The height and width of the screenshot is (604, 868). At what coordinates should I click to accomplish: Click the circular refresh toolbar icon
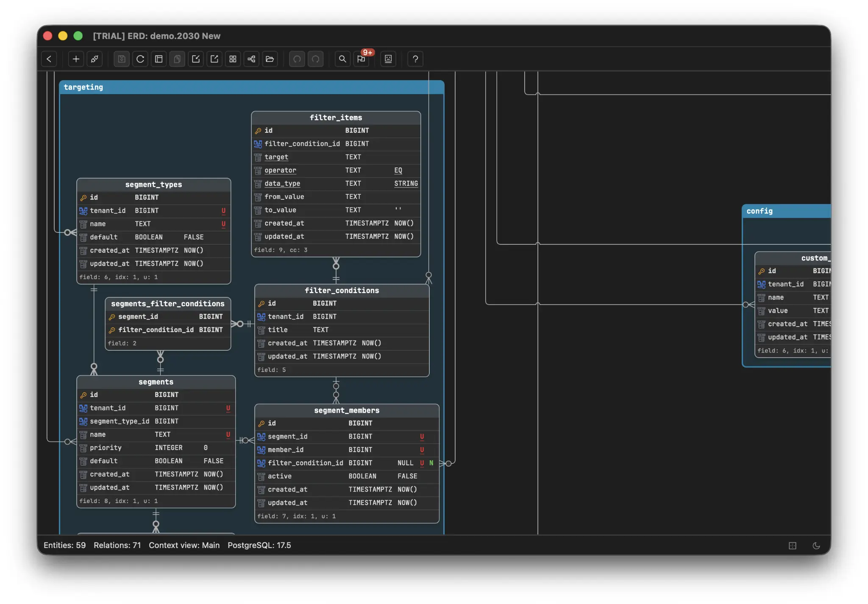coord(140,59)
